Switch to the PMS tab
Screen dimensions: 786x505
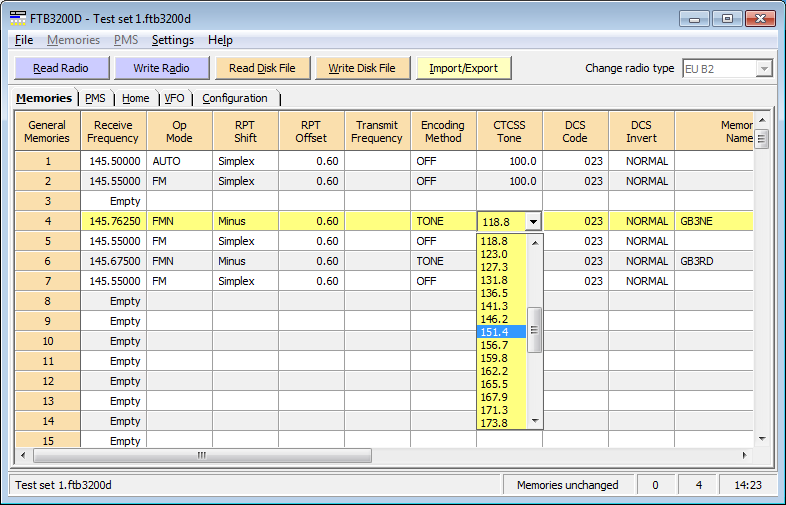coord(96,98)
